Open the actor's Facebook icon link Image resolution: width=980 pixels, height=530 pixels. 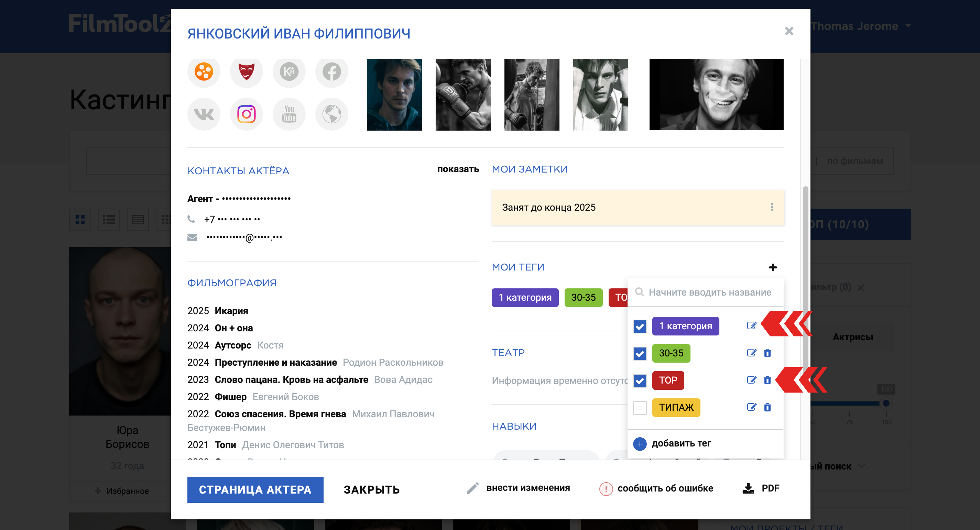[332, 71]
